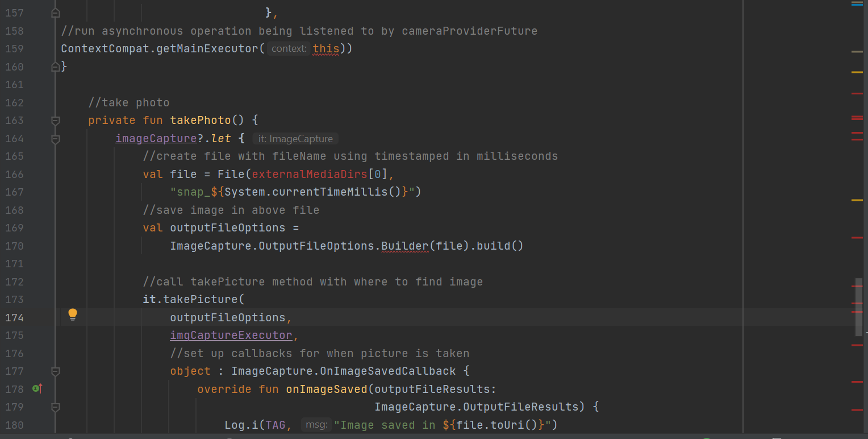
Task: Click 'currentTimeMillis' on line 167
Action: click(x=330, y=192)
